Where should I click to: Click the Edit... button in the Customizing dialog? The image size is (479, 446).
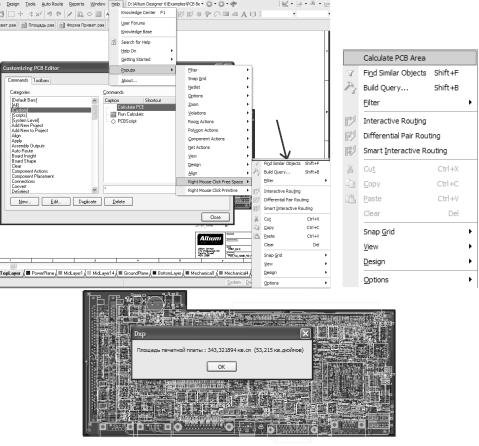point(55,202)
